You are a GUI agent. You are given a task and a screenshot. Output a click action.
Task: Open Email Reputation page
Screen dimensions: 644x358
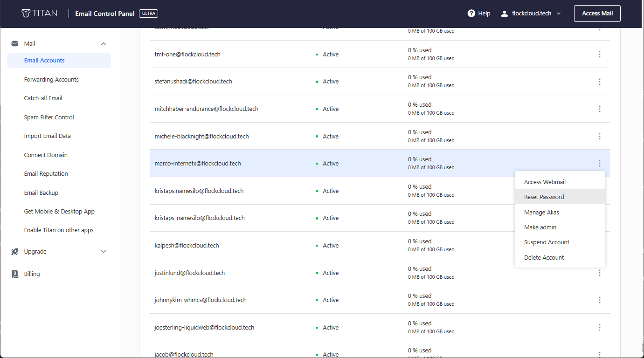tap(46, 174)
